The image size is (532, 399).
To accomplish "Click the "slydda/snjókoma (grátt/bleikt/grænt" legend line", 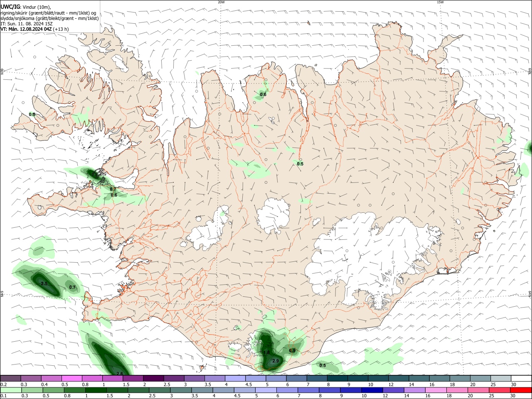I will click(x=49, y=18).
